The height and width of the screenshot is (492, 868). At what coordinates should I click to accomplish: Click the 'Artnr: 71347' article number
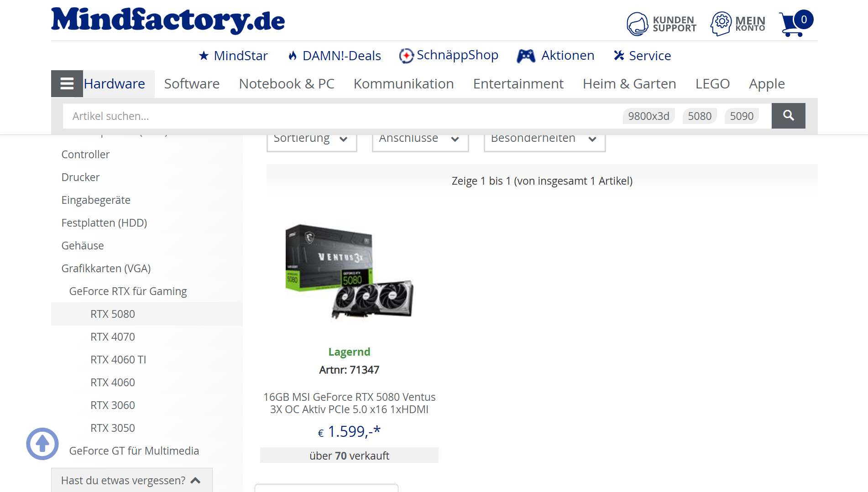pos(349,370)
